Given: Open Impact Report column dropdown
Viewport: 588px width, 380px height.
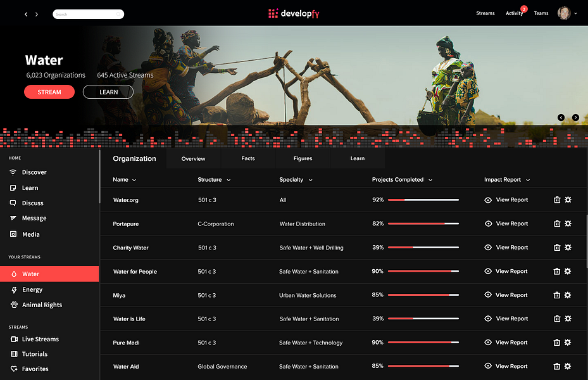Looking at the screenshot, I should click(x=528, y=180).
